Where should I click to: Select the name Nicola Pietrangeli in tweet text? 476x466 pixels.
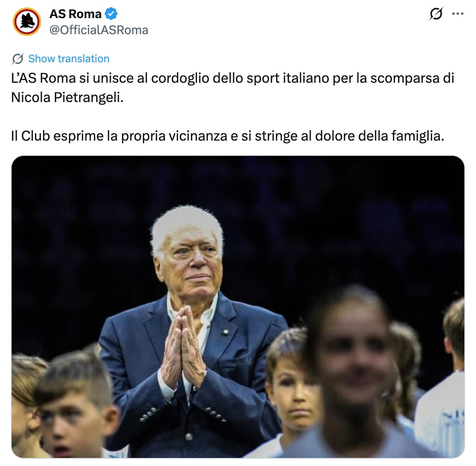67,98
